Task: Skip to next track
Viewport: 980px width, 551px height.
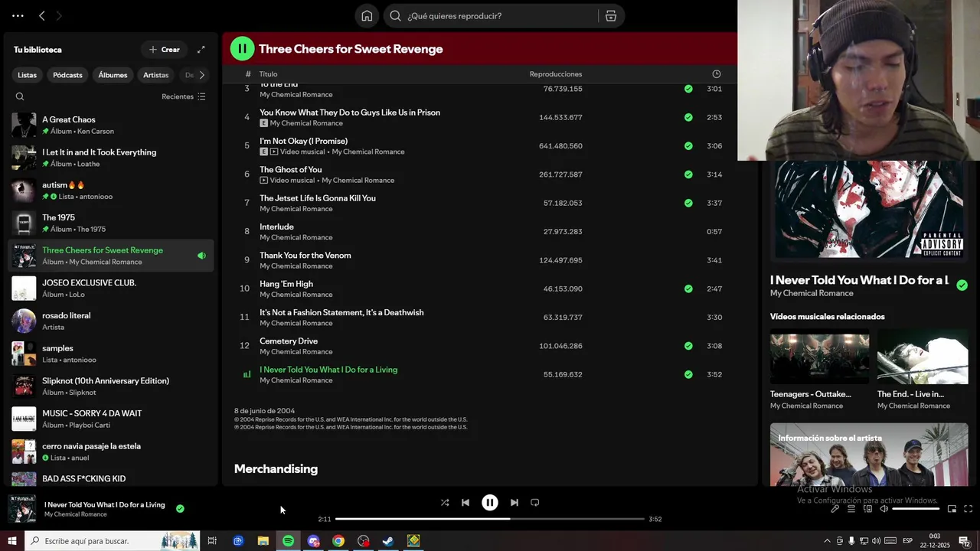Action: coord(514,503)
